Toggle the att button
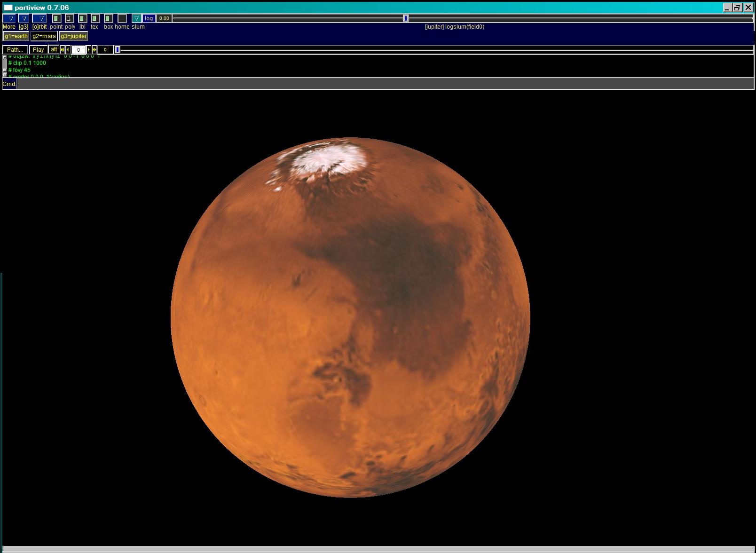This screenshot has width=756, height=553. coord(54,49)
